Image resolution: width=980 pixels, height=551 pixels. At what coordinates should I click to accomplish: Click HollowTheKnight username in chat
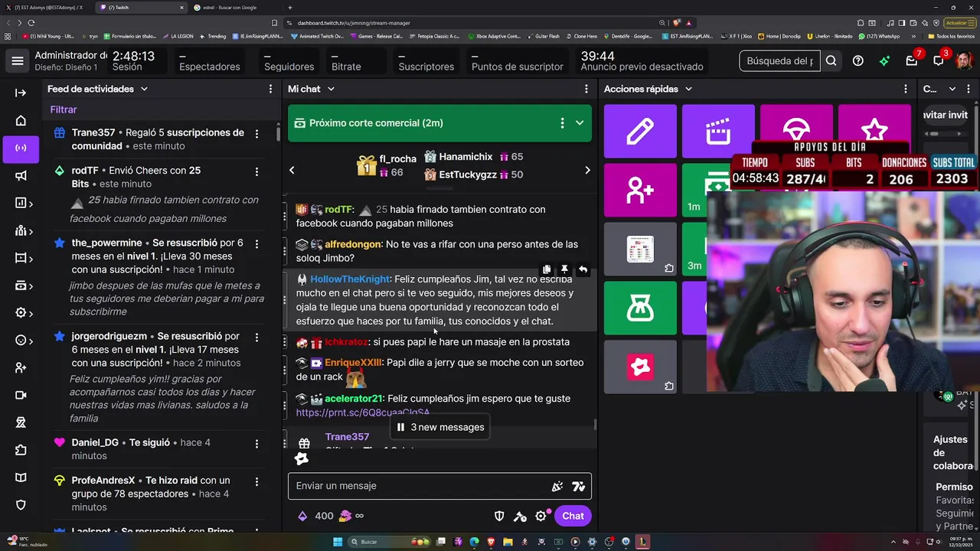tap(350, 279)
